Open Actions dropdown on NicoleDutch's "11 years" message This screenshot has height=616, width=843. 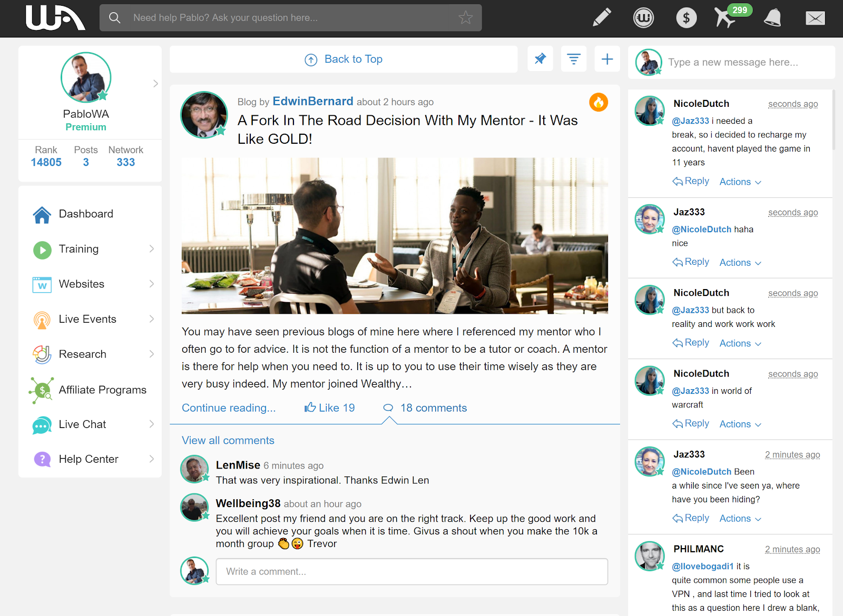tap(740, 182)
